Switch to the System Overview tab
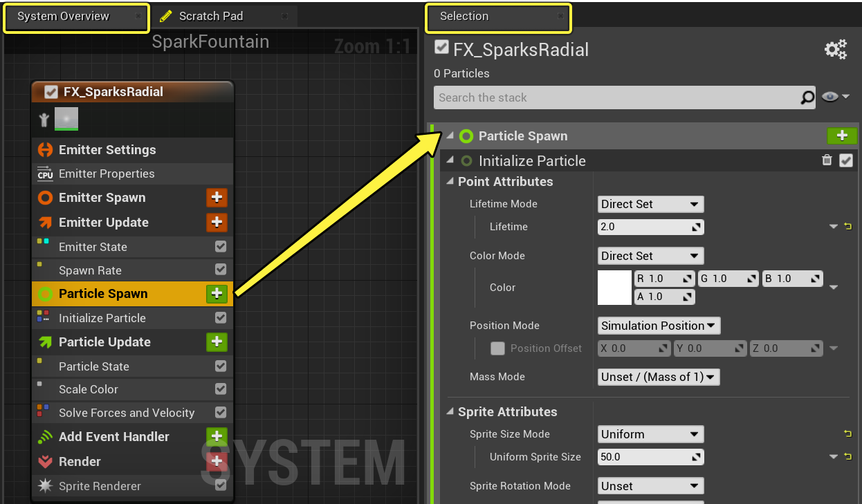Image resolution: width=862 pixels, height=504 pixels. (x=76, y=17)
